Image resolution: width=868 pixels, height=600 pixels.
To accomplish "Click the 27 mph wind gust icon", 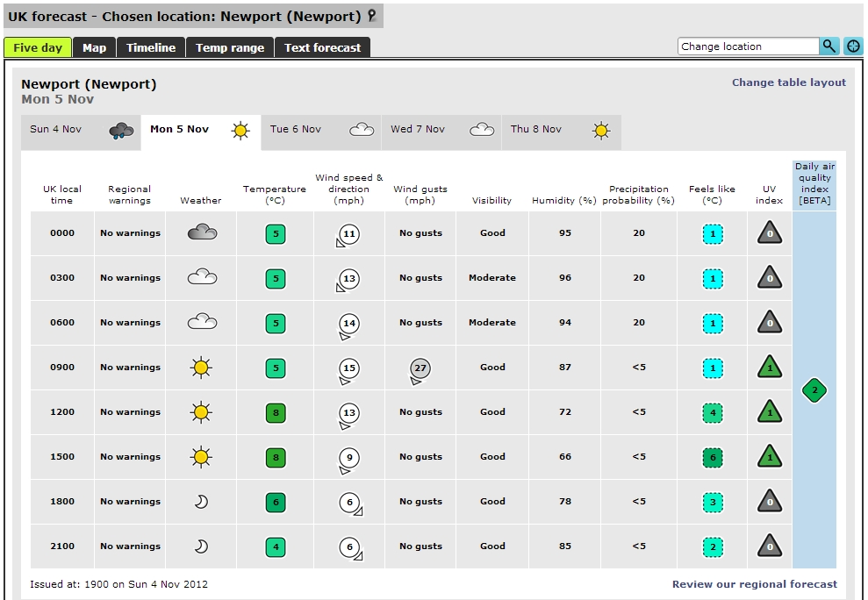I will [420, 368].
